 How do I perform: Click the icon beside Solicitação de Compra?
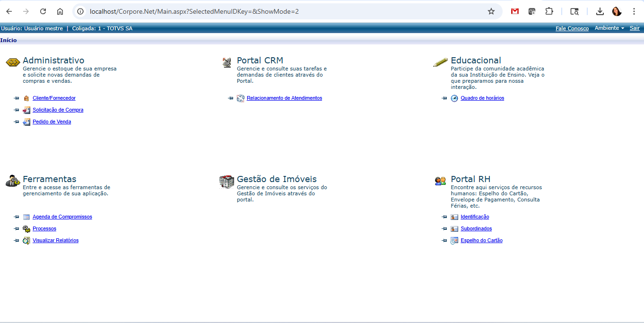pyautogui.click(x=26, y=110)
